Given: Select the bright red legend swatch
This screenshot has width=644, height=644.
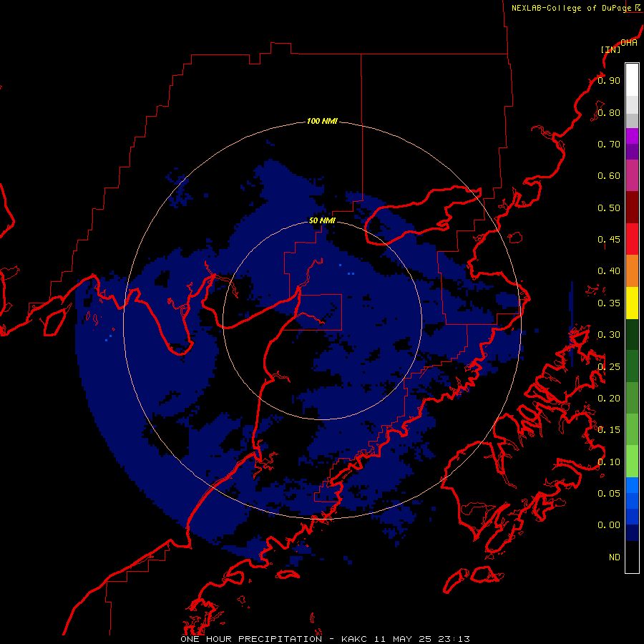Looking at the screenshot, I should (x=632, y=239).
